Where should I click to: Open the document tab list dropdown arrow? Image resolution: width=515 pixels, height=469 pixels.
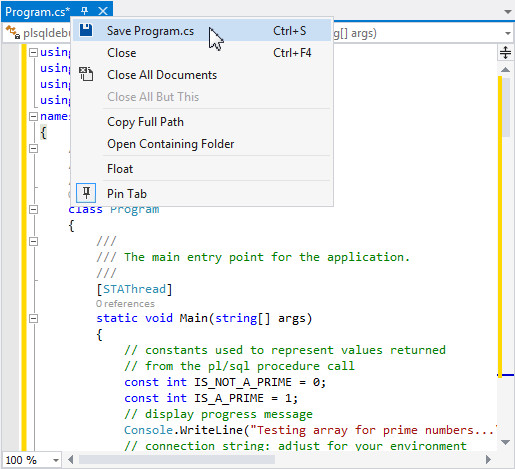coord(508,12)
